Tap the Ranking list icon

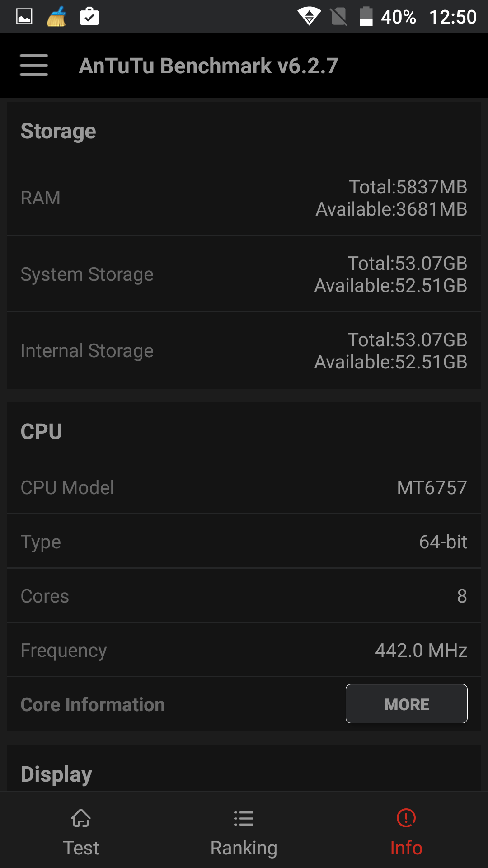[244, 818]
